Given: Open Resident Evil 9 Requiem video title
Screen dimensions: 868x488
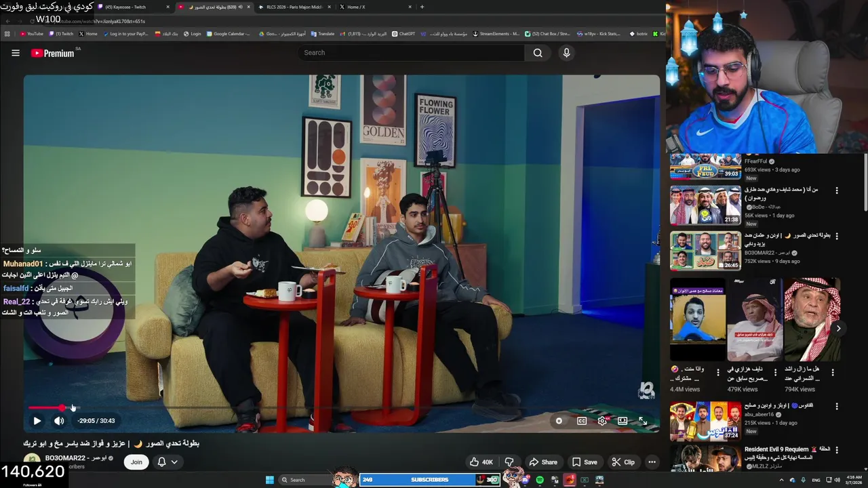Looking at the screenshot, I should (787, 453).
